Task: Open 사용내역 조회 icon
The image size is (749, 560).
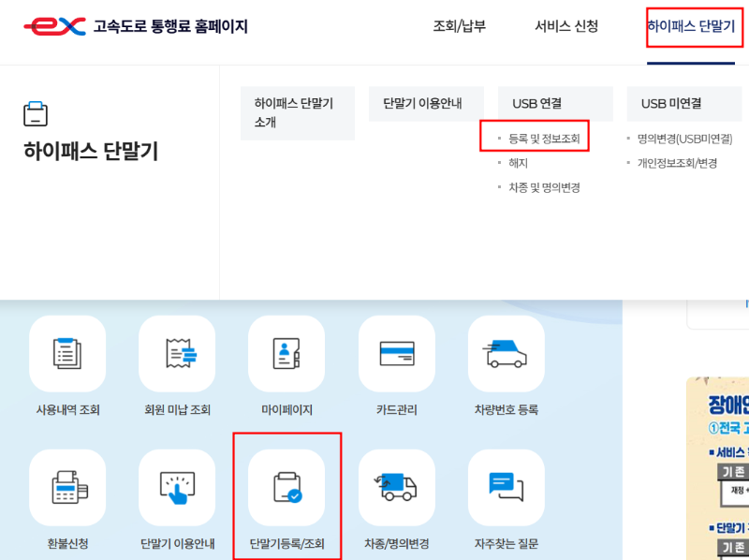Action: click(67, 353)
